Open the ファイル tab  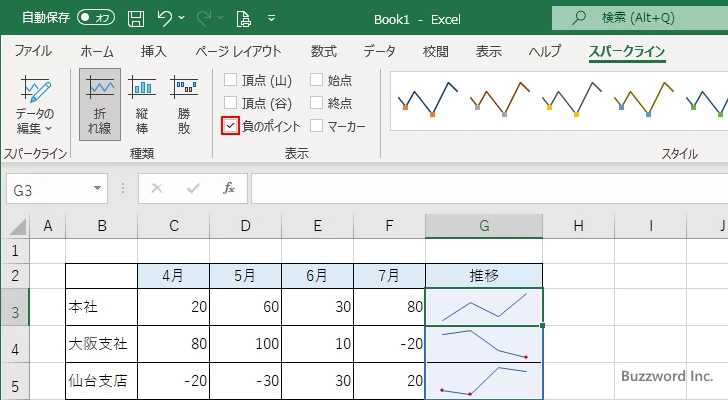click(33, 51)
